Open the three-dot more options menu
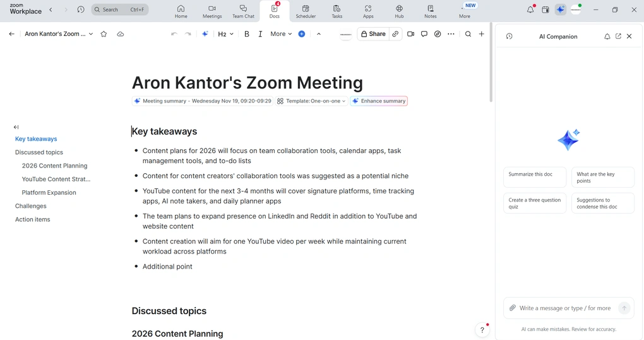Image resolution: width=644 pixels, height=340 pixels. 451,34
